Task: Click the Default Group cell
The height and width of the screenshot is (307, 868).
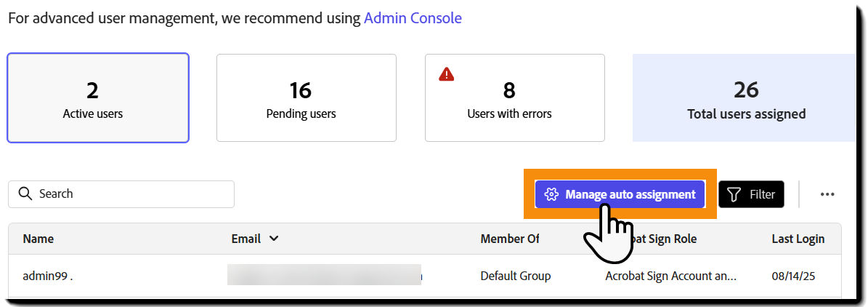Action: point(516,276)
